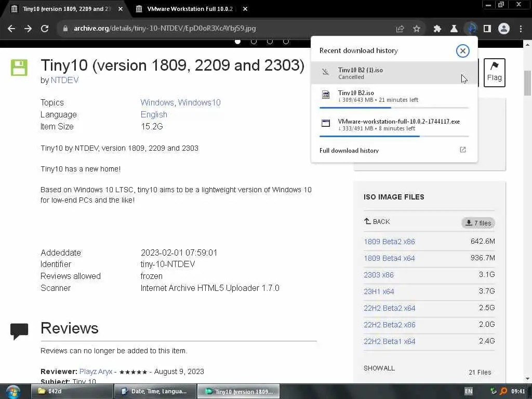Select the cancelled Tiny10 B2 (1).iso entry

(394, 73)
